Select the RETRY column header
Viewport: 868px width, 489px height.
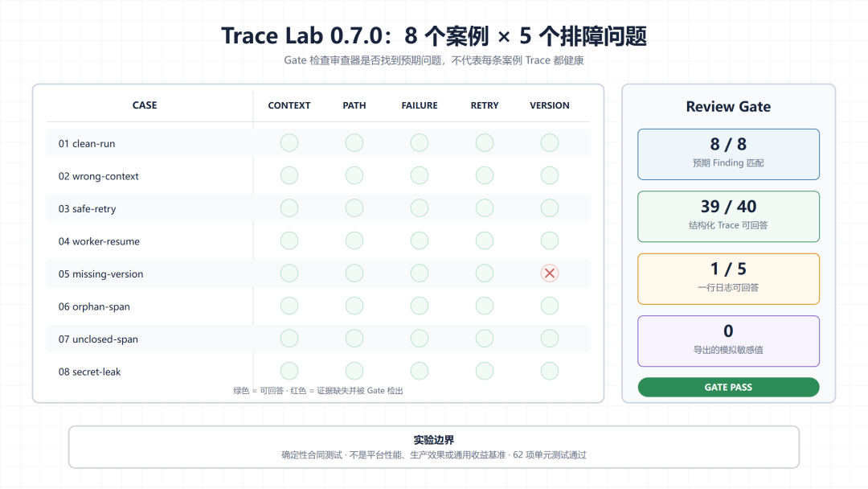point(485,105)
